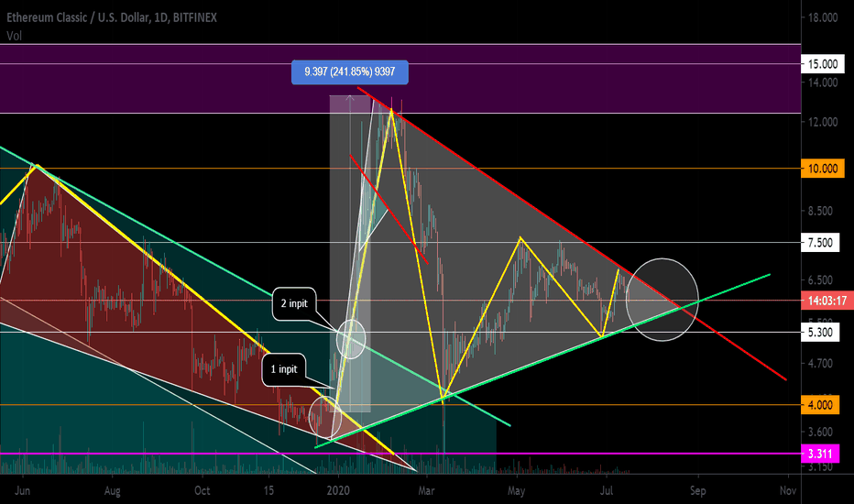
Task: Click the 4.700 price axis value
Action: point(820,364)
